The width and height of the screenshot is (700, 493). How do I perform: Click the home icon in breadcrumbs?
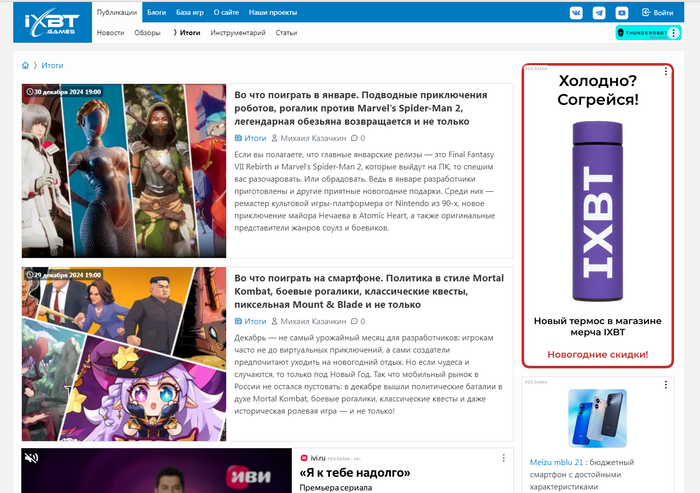[x=26, y=65]
